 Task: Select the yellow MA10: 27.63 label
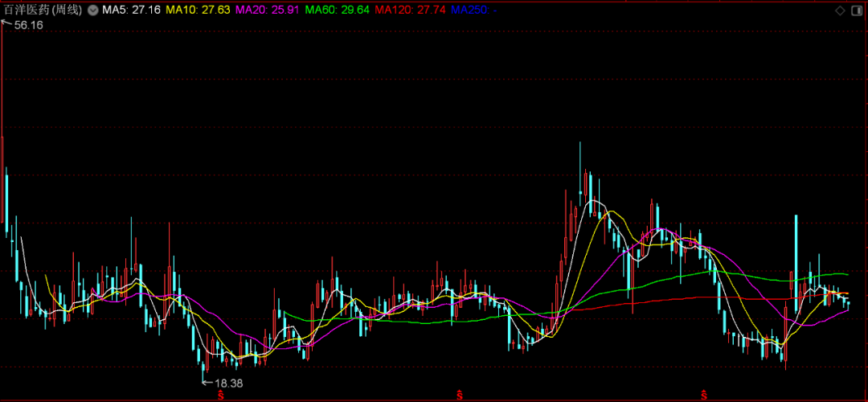pos(199,10)
